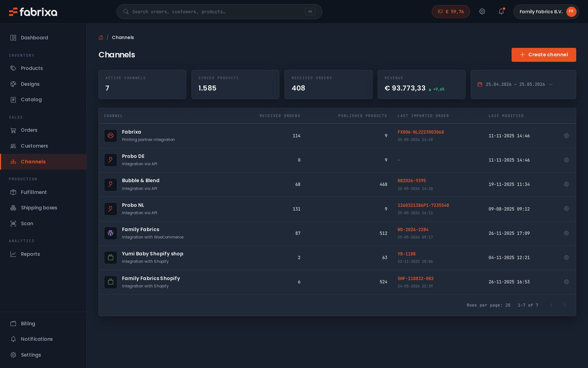Open settings gear for Family Fabrics WooCommerce row
This screenshot has height=368, width=588.
(566, 233)
